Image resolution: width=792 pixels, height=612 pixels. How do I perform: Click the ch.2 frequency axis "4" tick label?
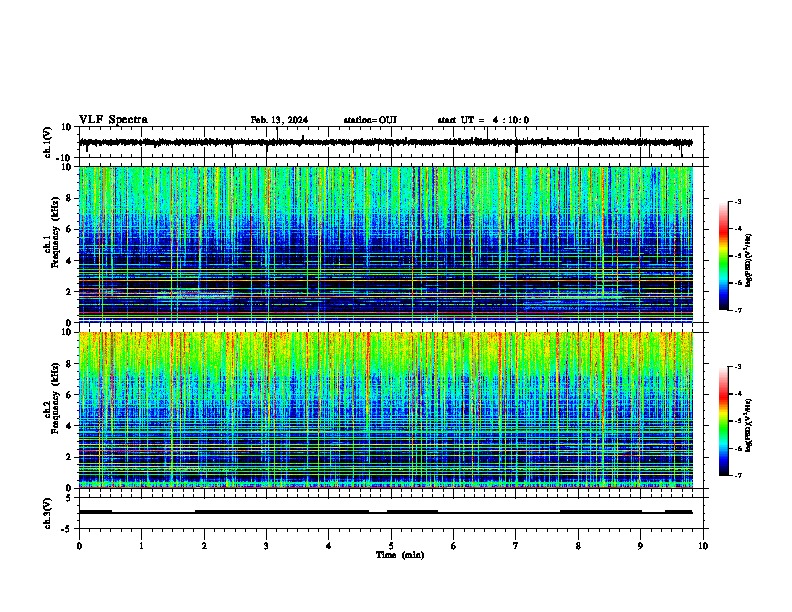(x=70, y=426)
